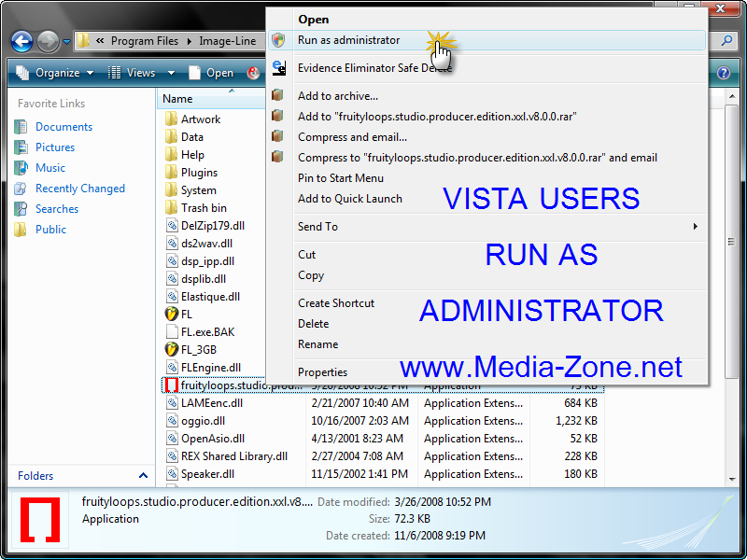Open the recent pages dropdown arrow
This screenshot has width=747, height=560.
[66, 42]
